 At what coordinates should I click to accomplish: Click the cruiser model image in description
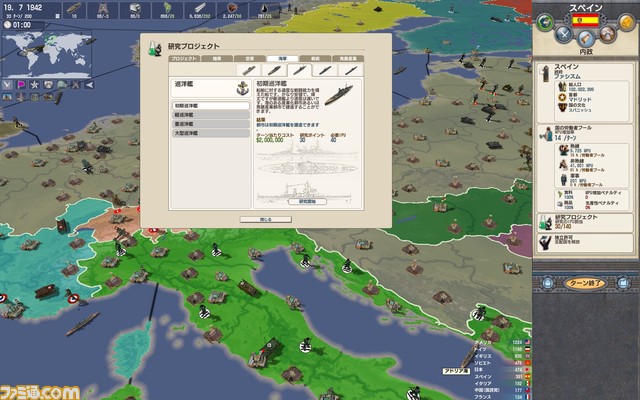(x=338, y=95)
